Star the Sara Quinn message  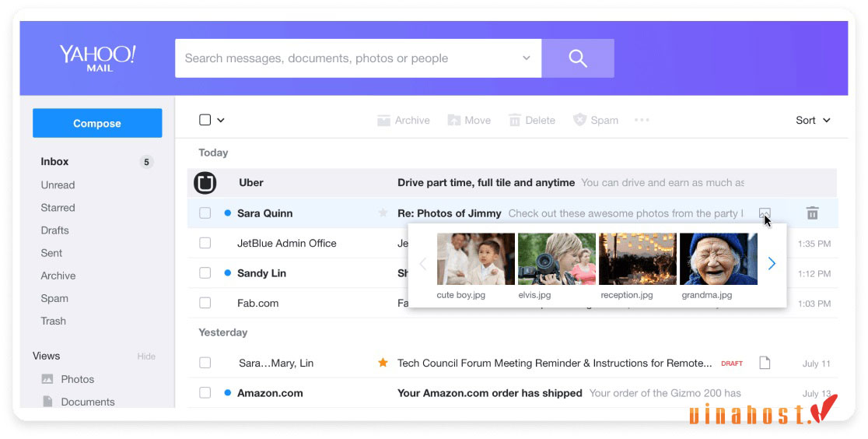coord(383,212)
